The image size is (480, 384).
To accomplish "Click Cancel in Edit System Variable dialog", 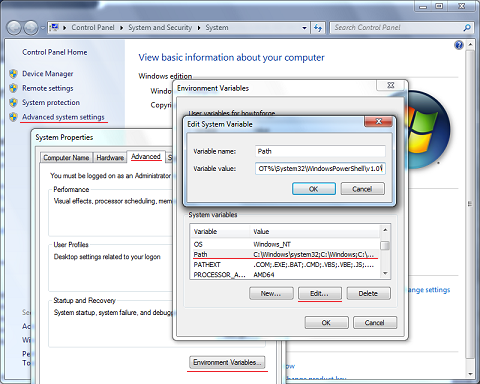I will tap(362, 189).
